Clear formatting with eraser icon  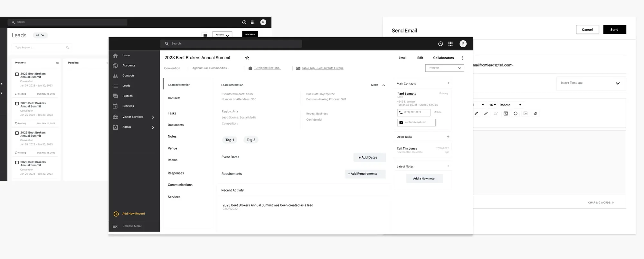pos(535,114)
